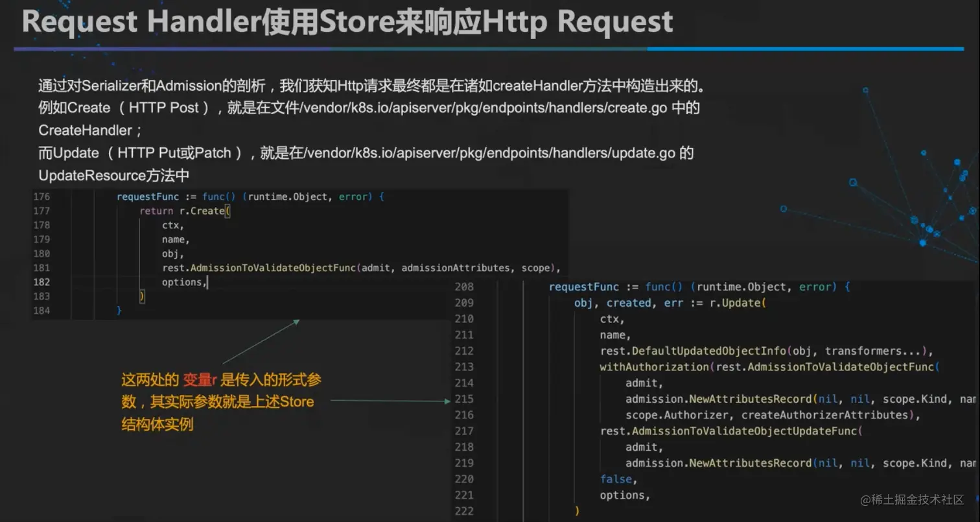Click line number 183 in the gutter

point(41,296)
